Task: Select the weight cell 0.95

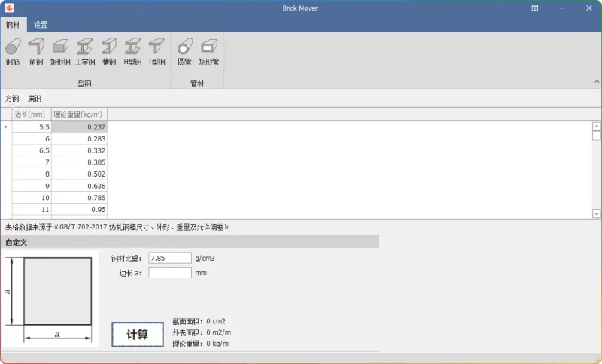Action: pyautogui.click(x=80, y=209)
